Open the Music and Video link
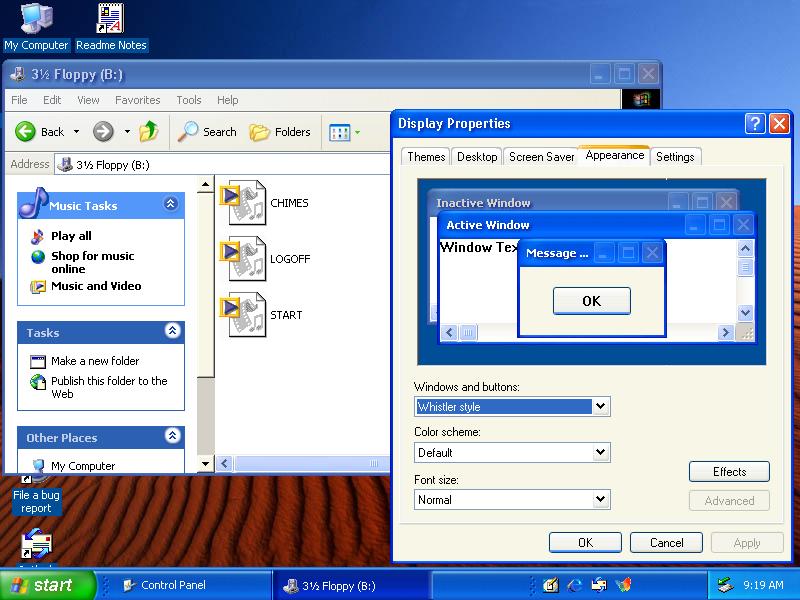 tap(96, 286)
